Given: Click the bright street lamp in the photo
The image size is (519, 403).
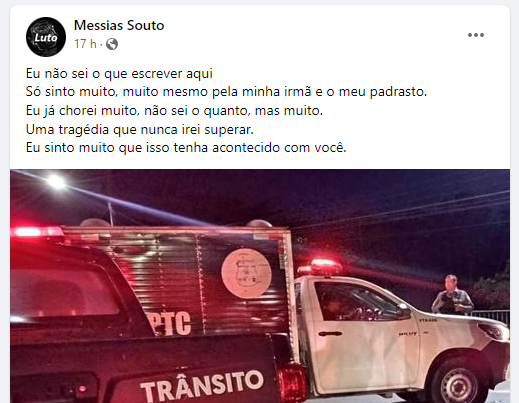Looking at the screenshot, I should [56, 181].
